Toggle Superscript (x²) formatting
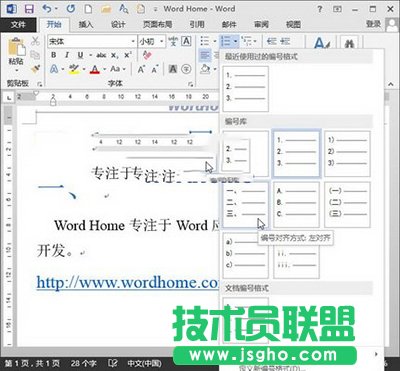 [128, 55]
